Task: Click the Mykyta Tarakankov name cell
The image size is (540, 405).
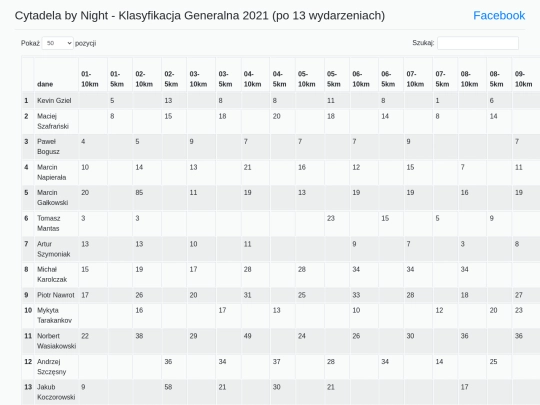Action: [x=54, y=315]
